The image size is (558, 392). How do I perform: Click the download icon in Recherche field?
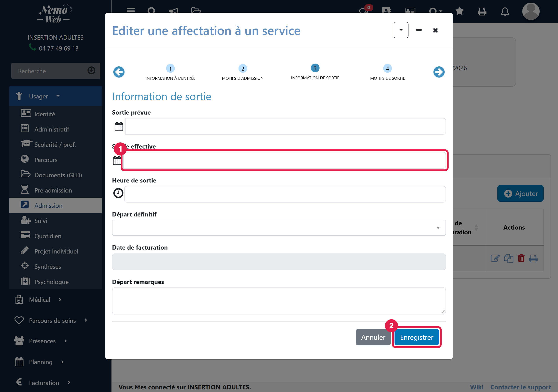click(91, 71)
